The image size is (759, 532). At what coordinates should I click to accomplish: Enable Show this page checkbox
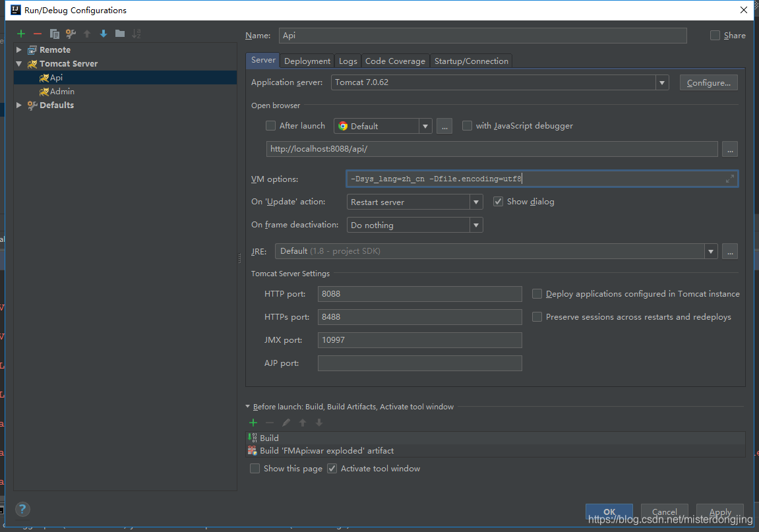[255, 469]
